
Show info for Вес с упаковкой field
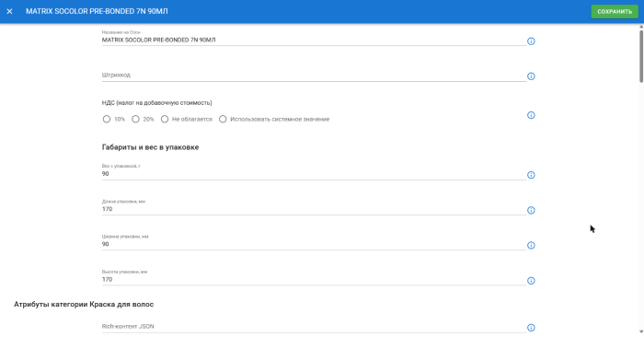[531, 175]
